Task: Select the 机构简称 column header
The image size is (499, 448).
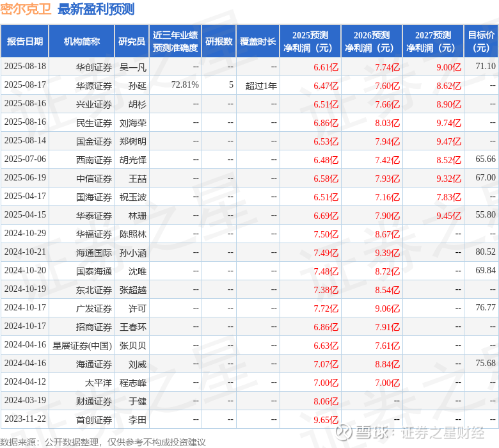Action: (x=82, y=42)
